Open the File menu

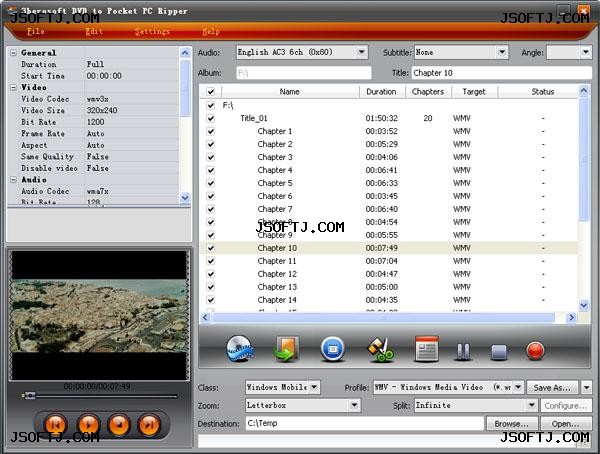click(36, 31)
